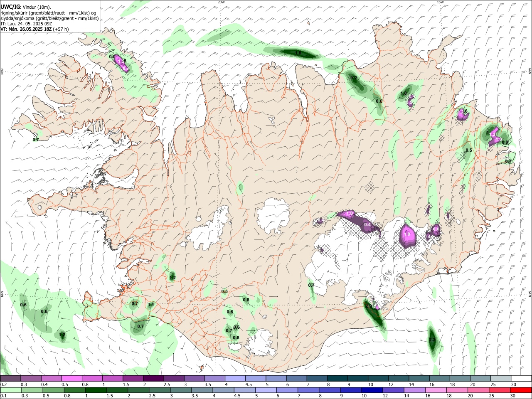Select the light lavender 4.5–5 swatch in upper legend row
Screen dimensions: 532x399
[x=256, y=379]
